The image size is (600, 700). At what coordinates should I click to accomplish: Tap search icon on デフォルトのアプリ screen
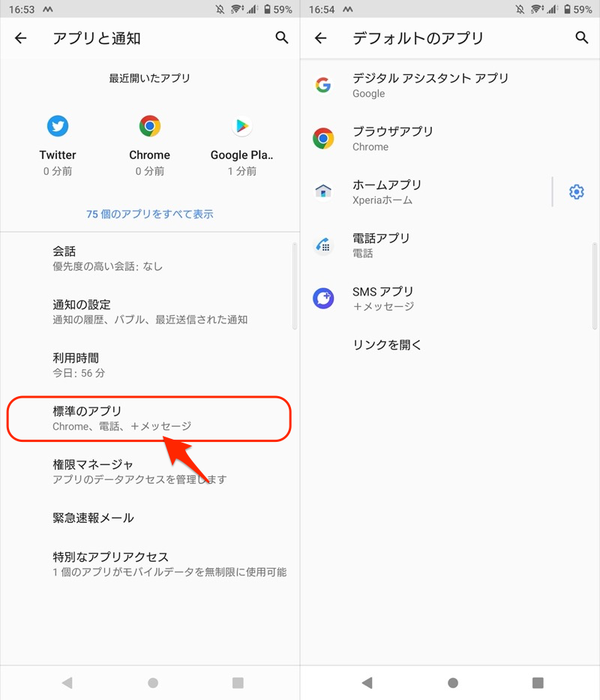tap(582, 38)
